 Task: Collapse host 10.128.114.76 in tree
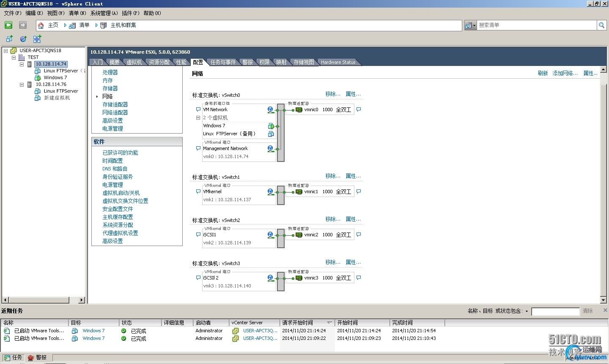(22, 85)
